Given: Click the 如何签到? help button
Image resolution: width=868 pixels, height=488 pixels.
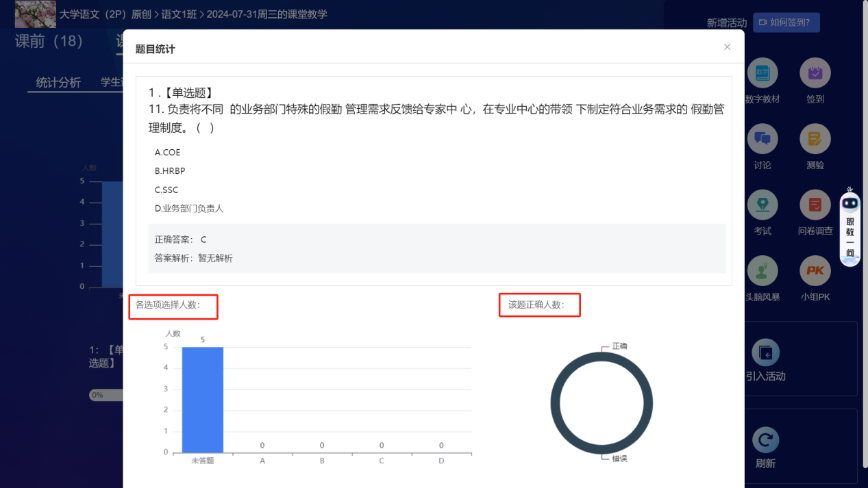Looking at the screenshot, I should click(786, 23).
